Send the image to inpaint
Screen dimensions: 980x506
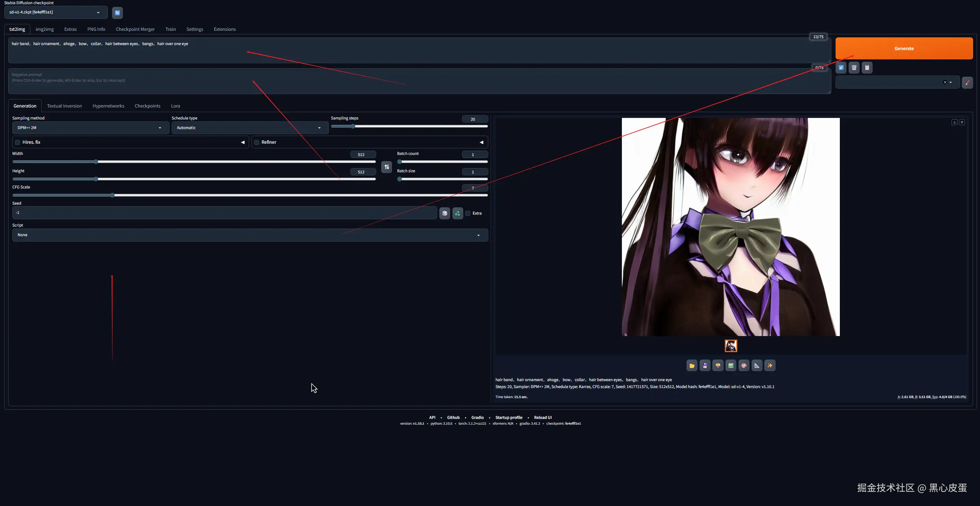(744, 365)
